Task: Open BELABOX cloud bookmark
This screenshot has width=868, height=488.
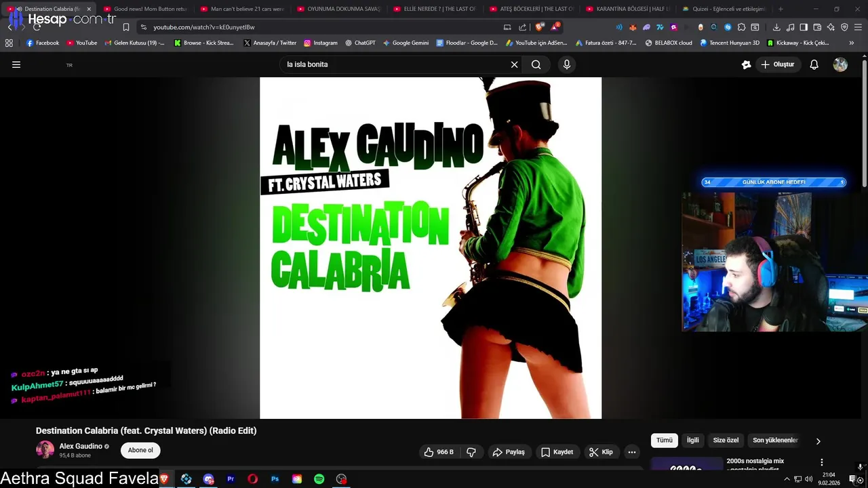Action: tap(669, 43)
